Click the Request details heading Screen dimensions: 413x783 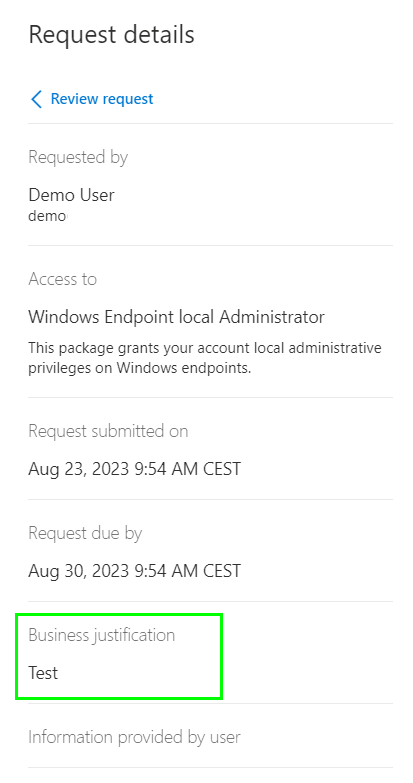click(x=111, y=34)
